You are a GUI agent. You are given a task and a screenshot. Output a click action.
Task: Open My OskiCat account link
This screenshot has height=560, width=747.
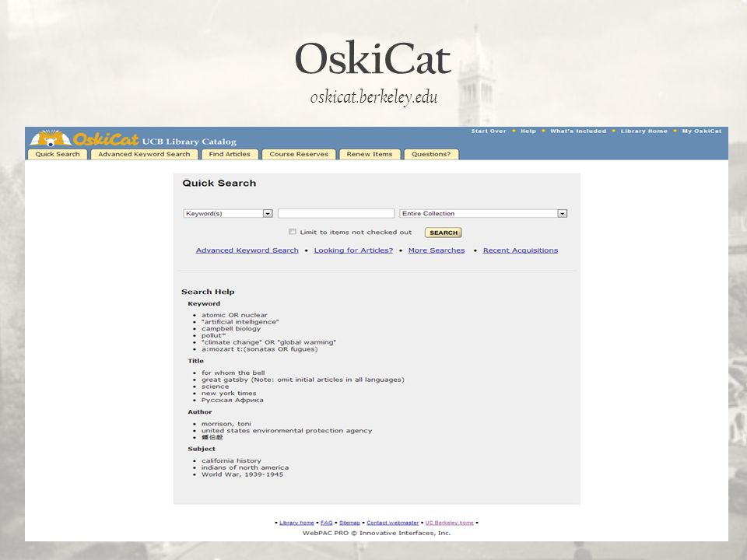[x=702, y=131]
